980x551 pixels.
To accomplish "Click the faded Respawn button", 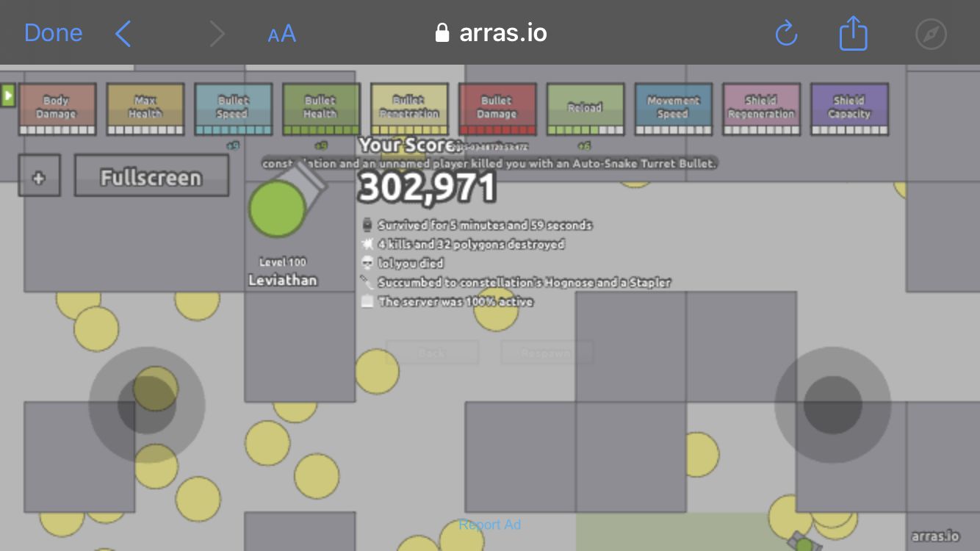I will click(547, 353).
